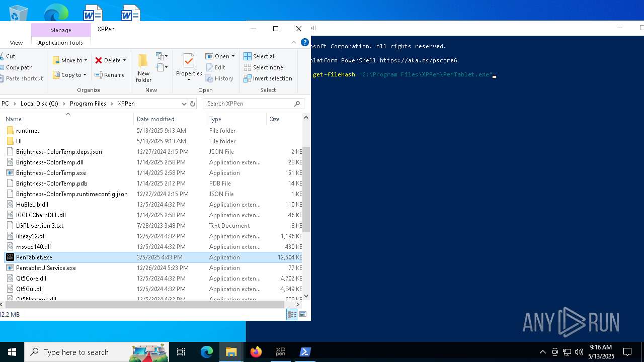Select libeay32.dll file

pyautogui.click(x=31, y=236)
